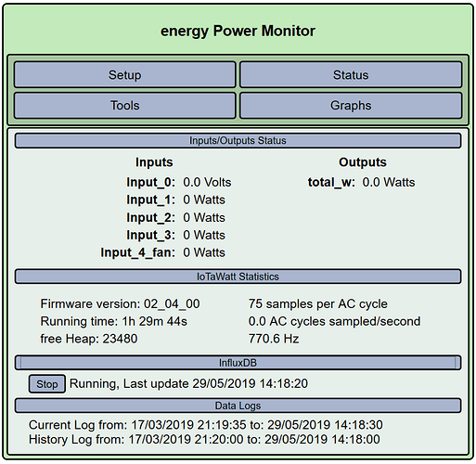Collapse the IoTaWatt Statistics section header
The height and width of the screenshot is (464, 476).
pos(238,277)
